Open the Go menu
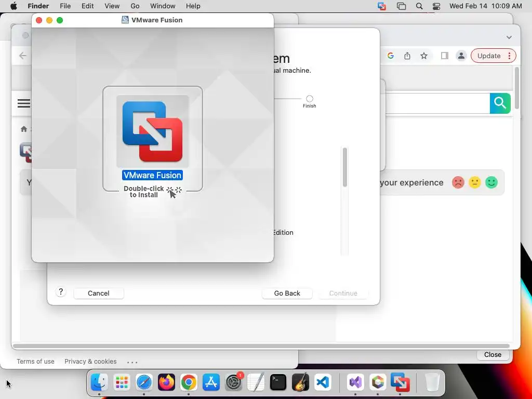The height and width of the screenshot is (399, 532). pyautogui.click(x=135, y=6)
